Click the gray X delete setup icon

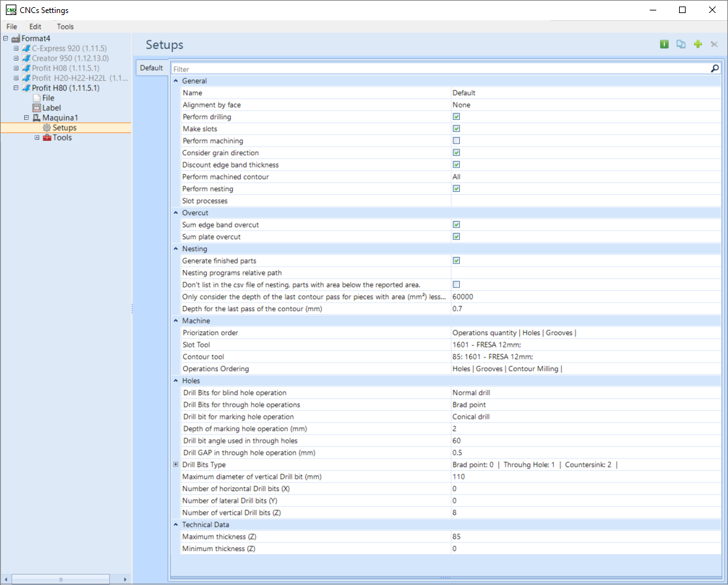click(x=714, y=44)
